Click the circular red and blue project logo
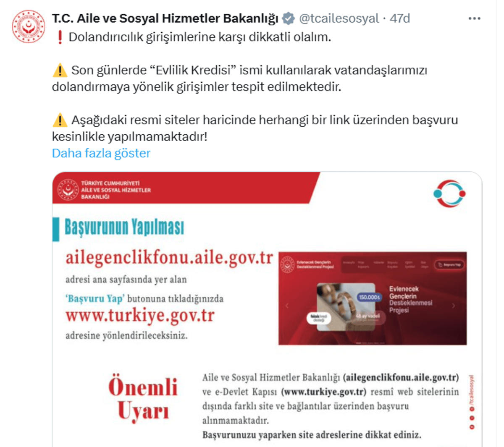Viewport: 504px width, 447px height. (x=449, y=193)
